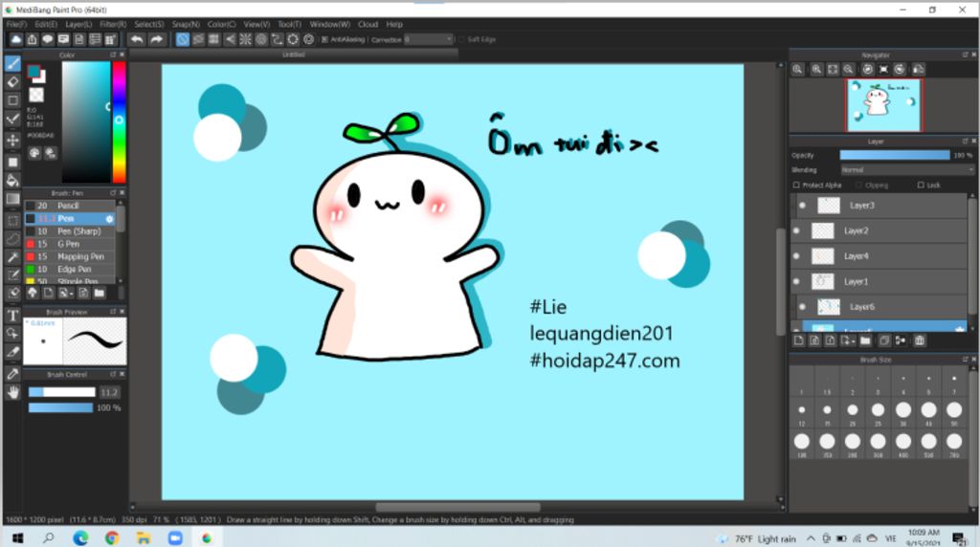This screenshot has width=980, height=547.
Task: Open the File menu
Action: click(16, 24)
